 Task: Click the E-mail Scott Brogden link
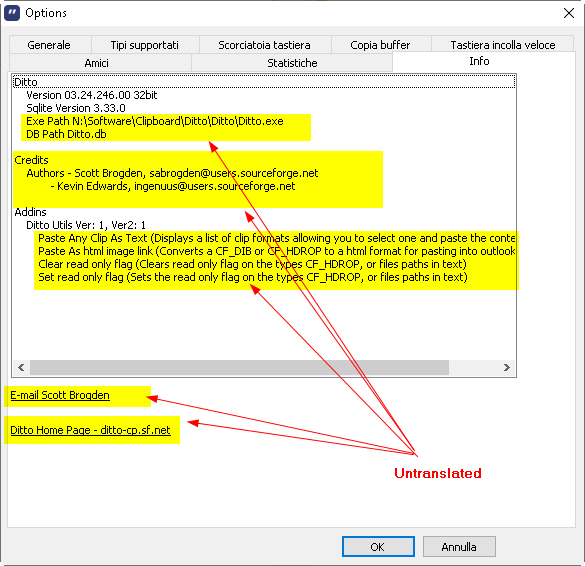60,395
